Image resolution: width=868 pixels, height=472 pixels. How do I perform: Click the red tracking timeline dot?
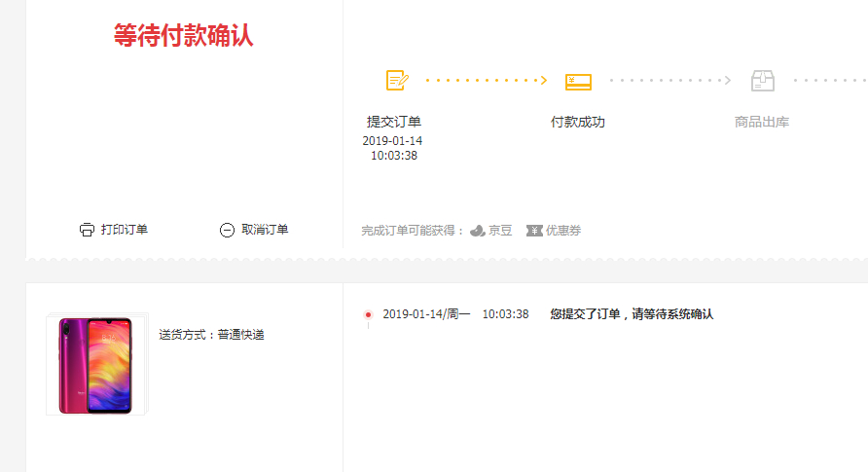click(x=368, y=314)
